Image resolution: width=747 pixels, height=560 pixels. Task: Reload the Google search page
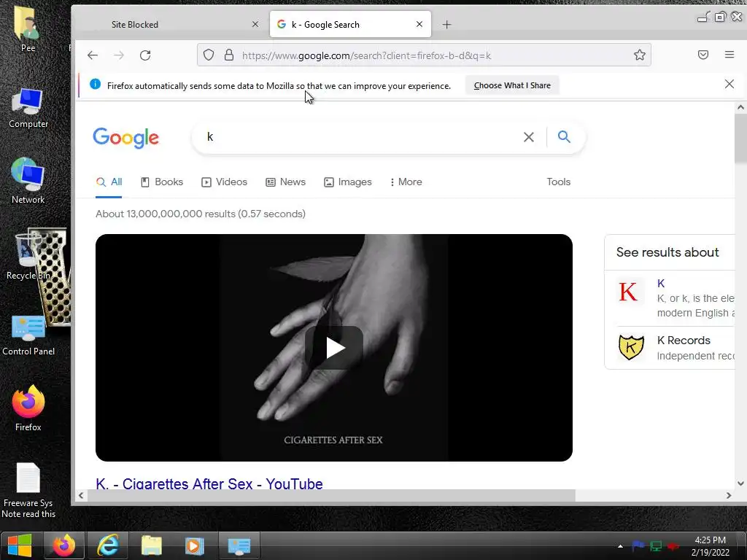coord(145,55)
